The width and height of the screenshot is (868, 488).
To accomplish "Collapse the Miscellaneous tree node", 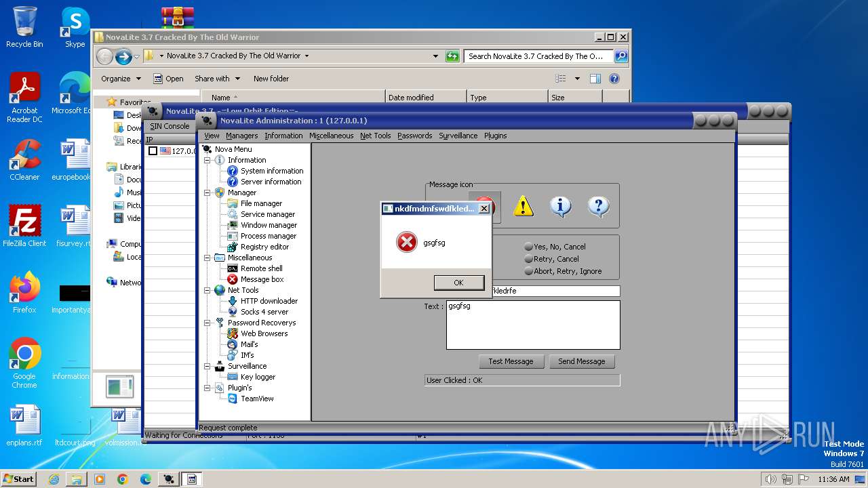I will click(208, 258).
